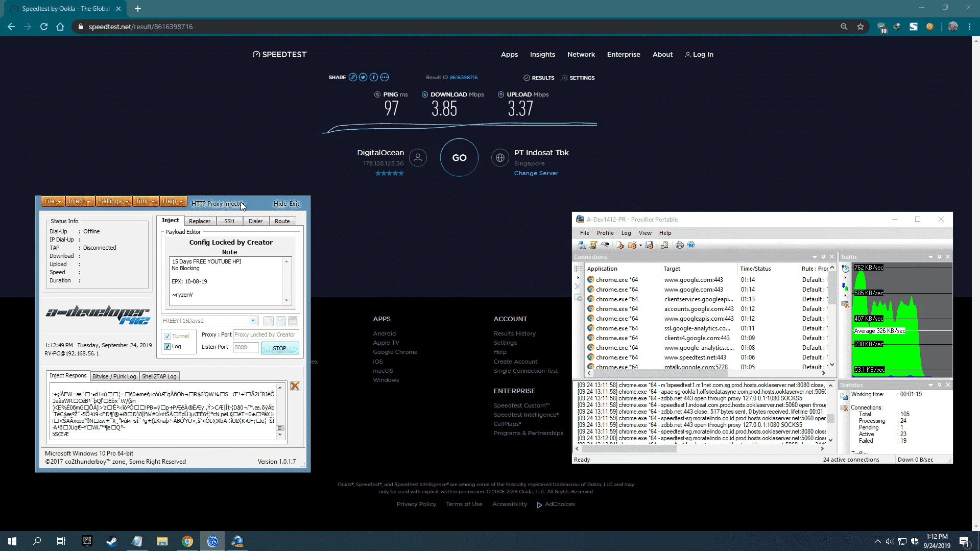The width and height of the screenshot is (980, 551).
Task: Click the Listen Port field 8888
Action: tap(246, 347)
